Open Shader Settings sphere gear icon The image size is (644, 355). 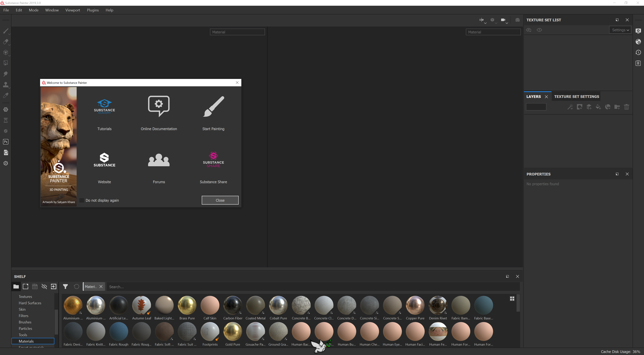[638, 41]
